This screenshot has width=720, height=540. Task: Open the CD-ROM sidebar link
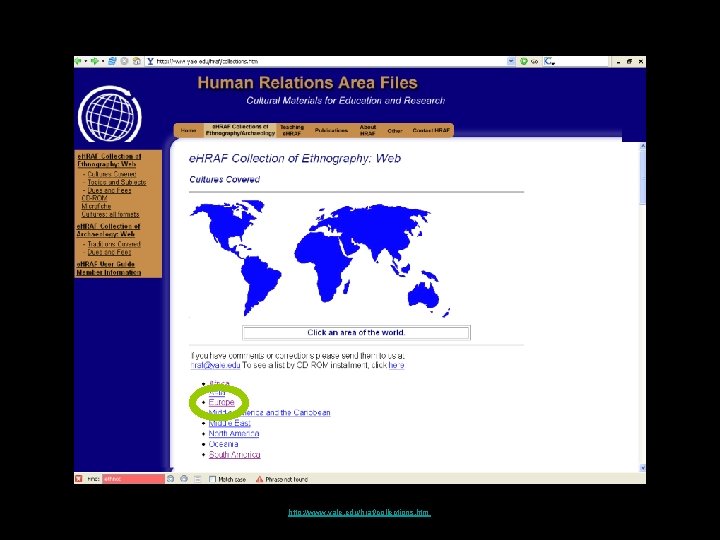(94, 198)
